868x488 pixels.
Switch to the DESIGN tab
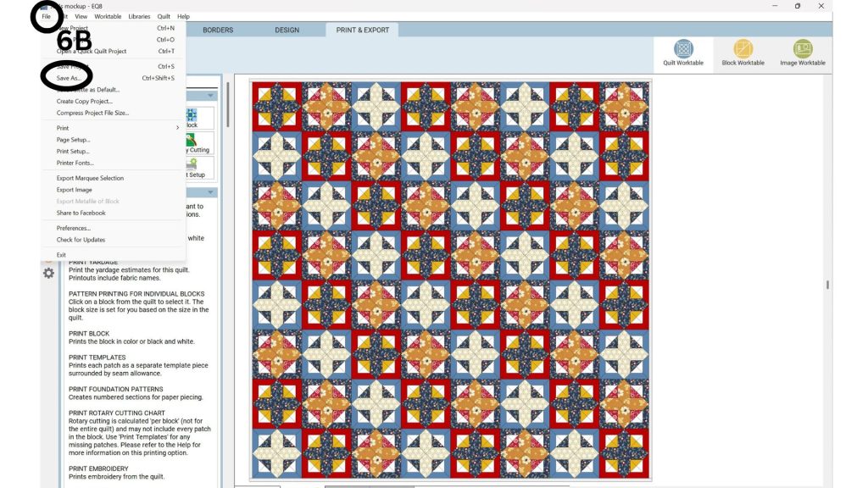(x=287, y=30)
